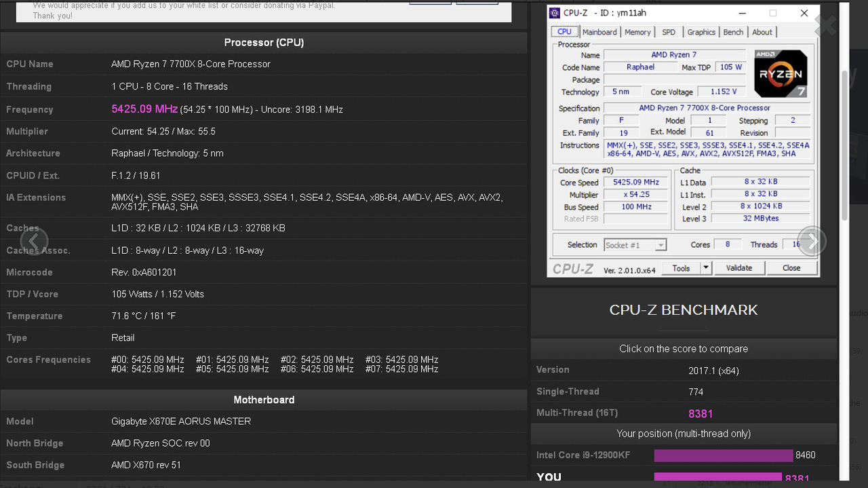
Task: Click the YOU position score bar
Action: pyautogui.click(x=718, y=478)
